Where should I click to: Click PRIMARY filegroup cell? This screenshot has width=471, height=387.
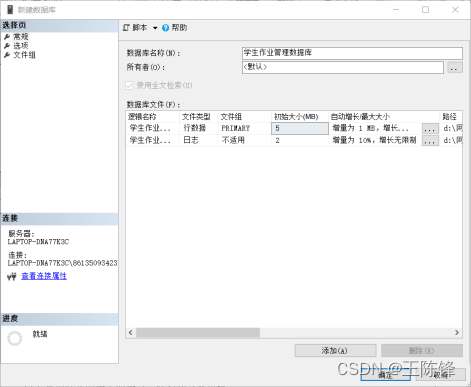pyautogui.click(x=245, y=128)
